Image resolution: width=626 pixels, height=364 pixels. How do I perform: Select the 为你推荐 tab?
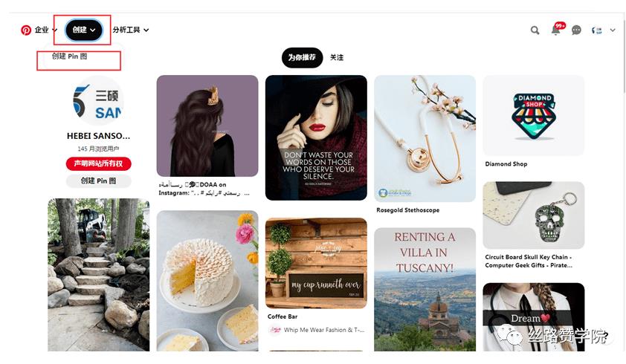pyautogui.click(x=303, y=57)
